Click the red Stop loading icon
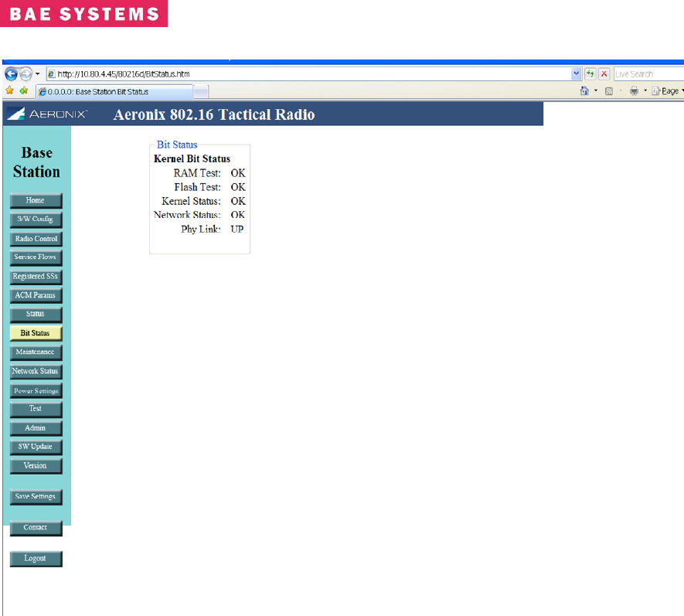684x616 pixels. (x=604, y=73)
